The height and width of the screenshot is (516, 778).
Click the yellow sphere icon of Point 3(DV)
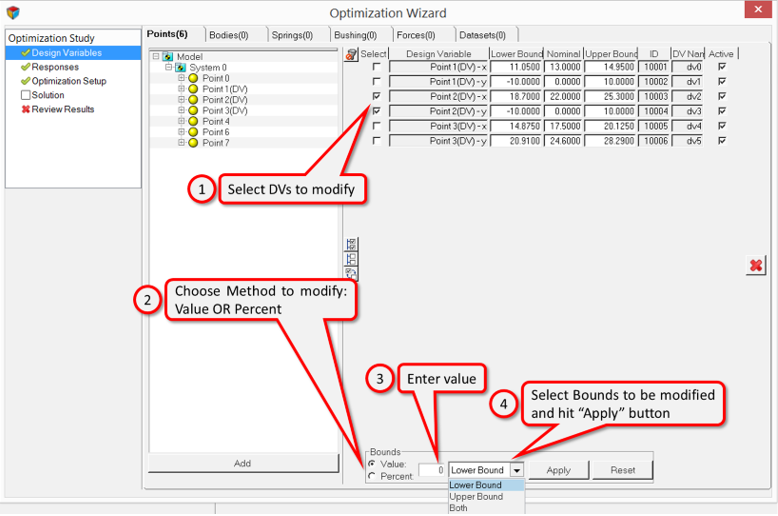point(194,111)
